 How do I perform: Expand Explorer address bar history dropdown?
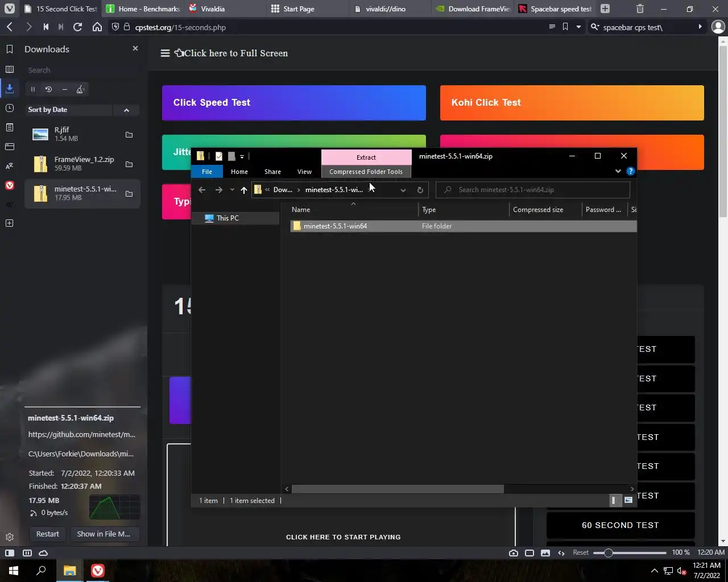[x=403, y=190]
